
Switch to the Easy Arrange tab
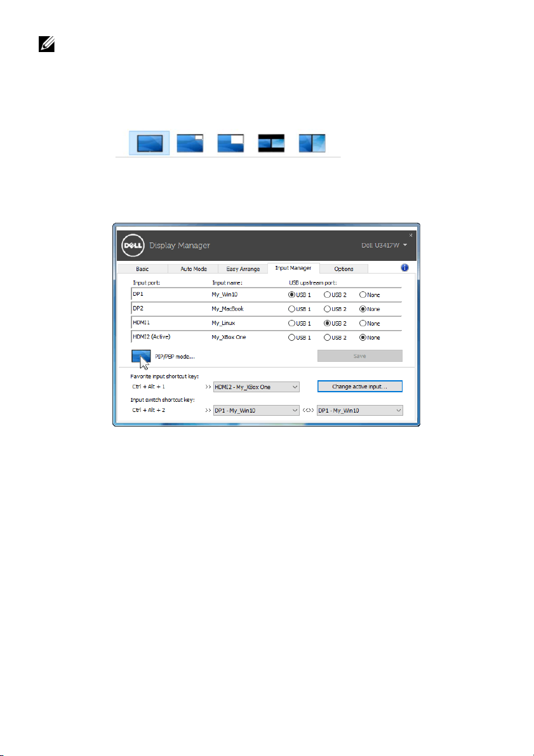point(243,269)
